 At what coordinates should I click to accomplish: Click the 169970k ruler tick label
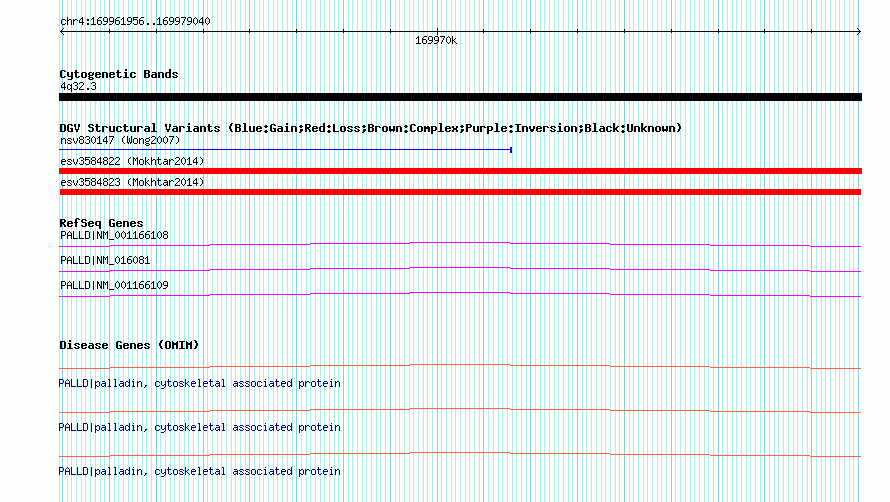tap(436, 40)
